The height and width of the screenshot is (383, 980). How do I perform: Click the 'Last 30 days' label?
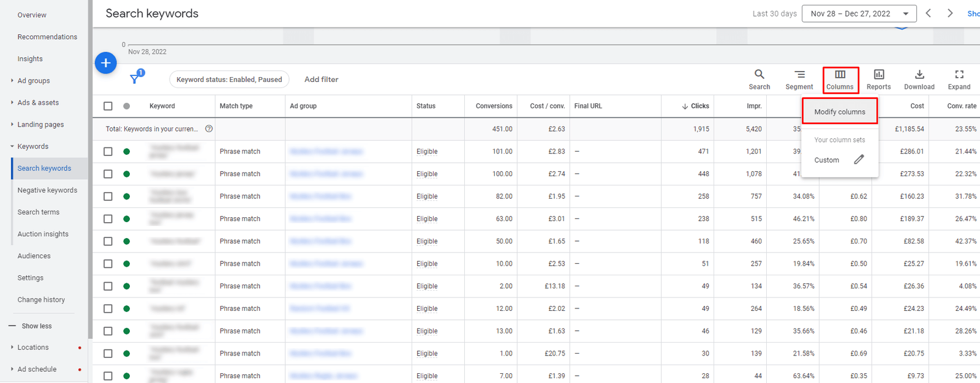click(774, 13)
